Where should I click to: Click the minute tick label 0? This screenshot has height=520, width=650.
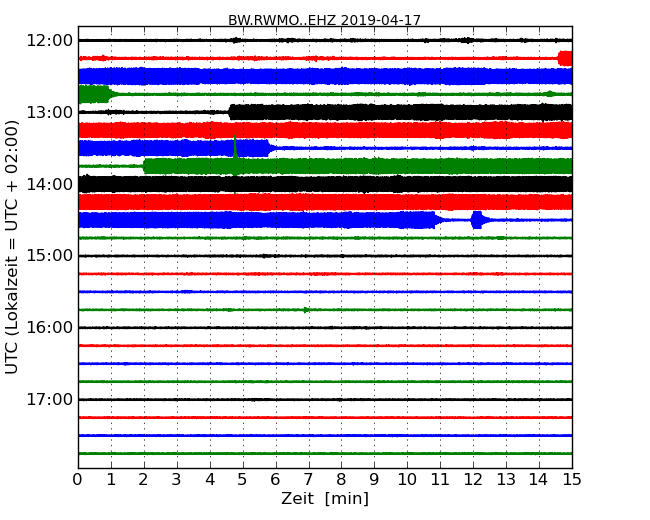[x=78, y=479]
